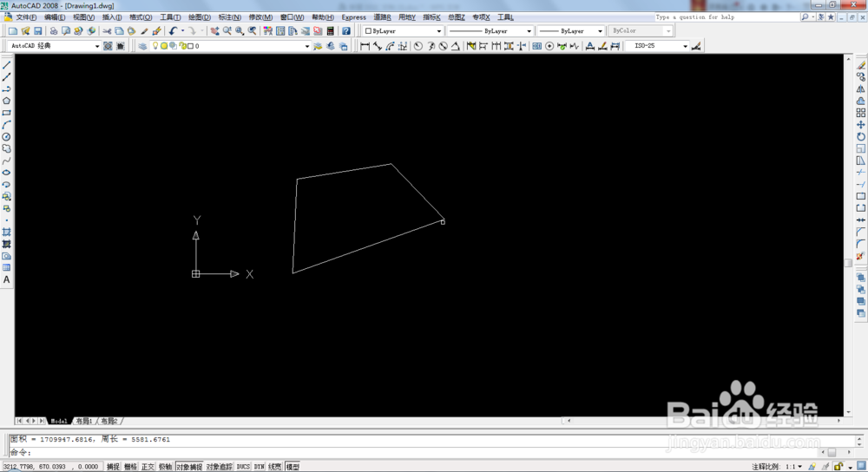Viewport: 868px width, 472px height.
Task: Toggle 线宽 lineweight display in status bar
Action: pyautogui.click(x=274, y=467)
